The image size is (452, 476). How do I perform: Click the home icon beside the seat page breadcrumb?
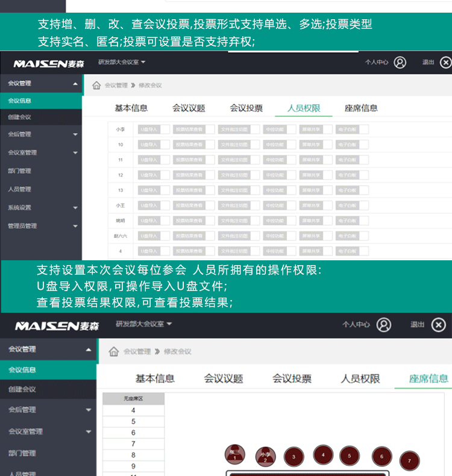click(x=113, y=351)
